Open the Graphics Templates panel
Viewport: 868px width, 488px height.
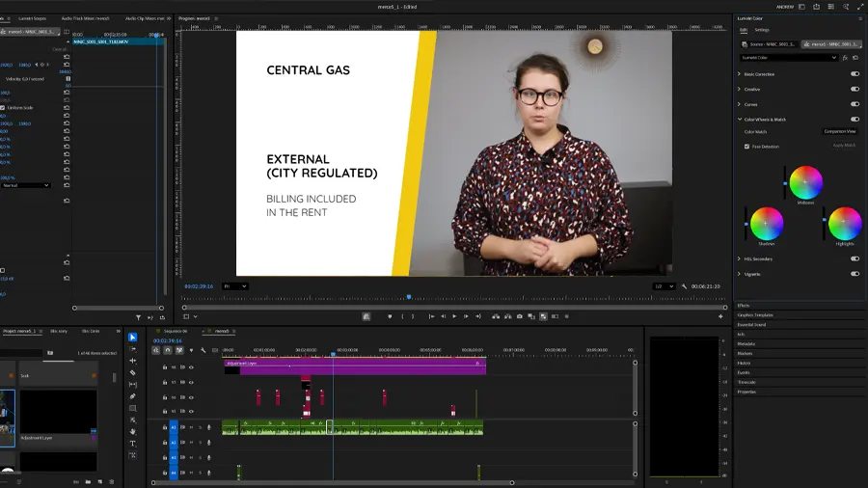[x=755, y=314]
